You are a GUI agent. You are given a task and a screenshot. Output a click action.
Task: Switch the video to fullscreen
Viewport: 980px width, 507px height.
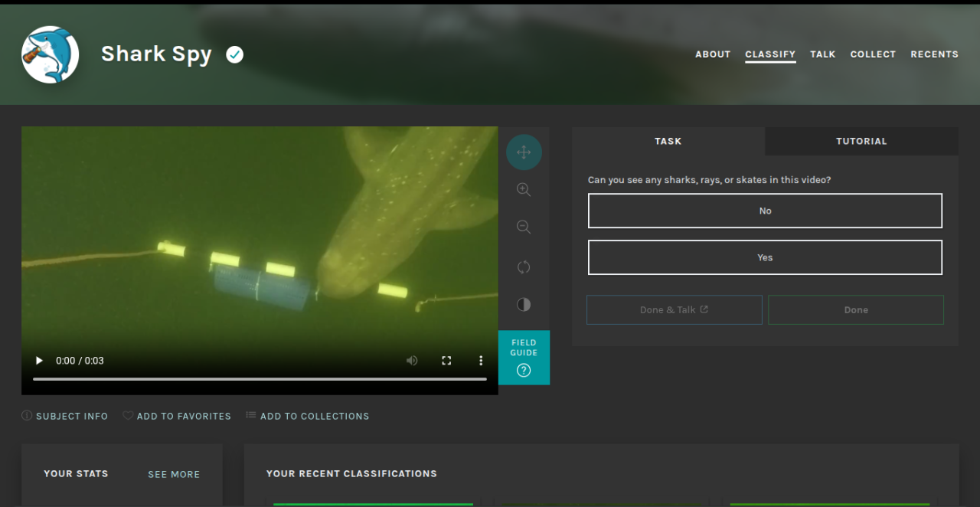pos(446,361)
